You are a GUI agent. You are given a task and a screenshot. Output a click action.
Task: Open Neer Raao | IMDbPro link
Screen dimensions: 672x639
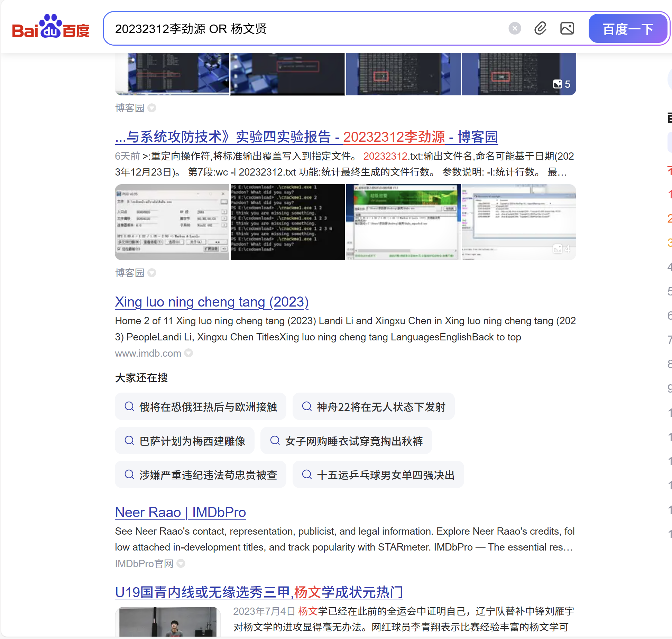(x=180, y=512)
